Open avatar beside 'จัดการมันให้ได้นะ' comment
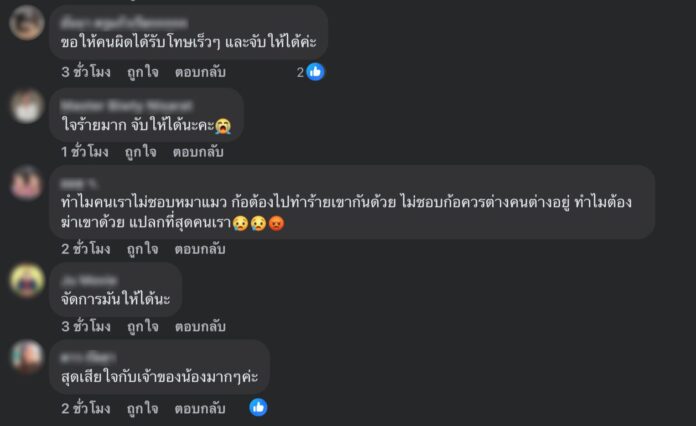 point(27,280)
